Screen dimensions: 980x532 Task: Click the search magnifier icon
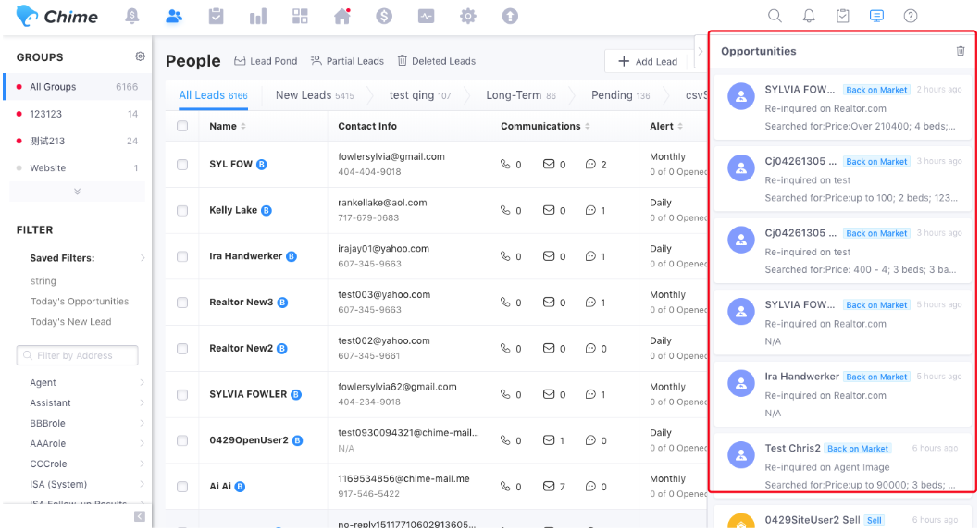tap(775, 17)
